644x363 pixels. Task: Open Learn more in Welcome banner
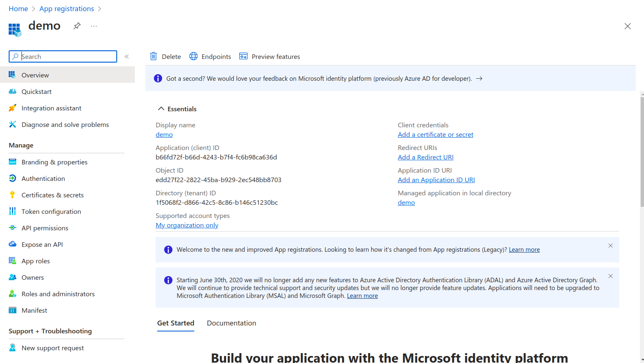coord(524,250)
